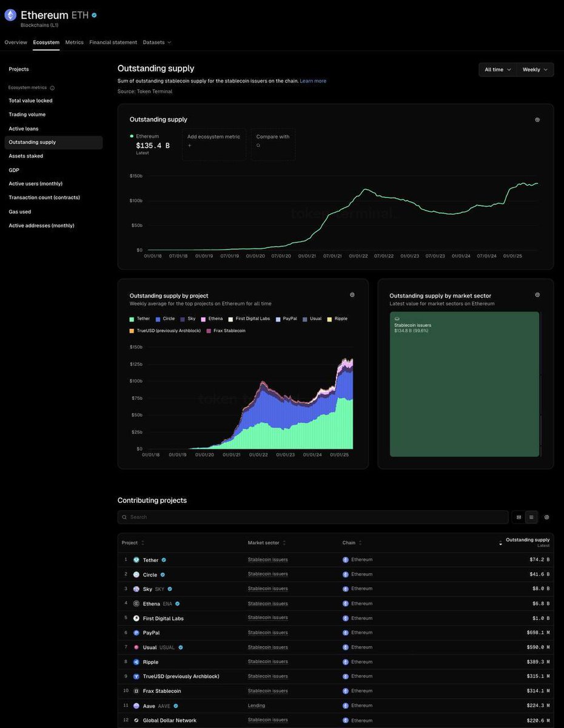Expand the Datasets dropdown in top nav
Viewport: 564px width, 728px height.
[157, 42]
